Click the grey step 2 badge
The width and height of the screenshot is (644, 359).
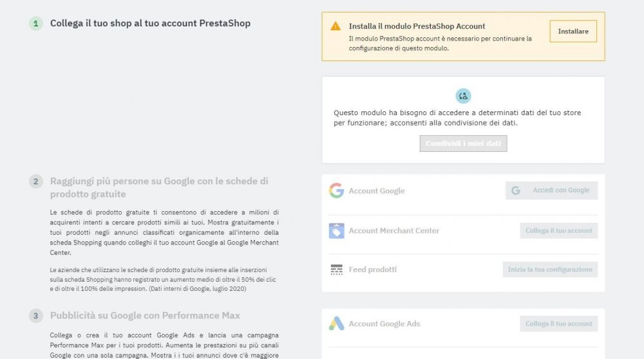pyautogui.click(x=35, y=181)
